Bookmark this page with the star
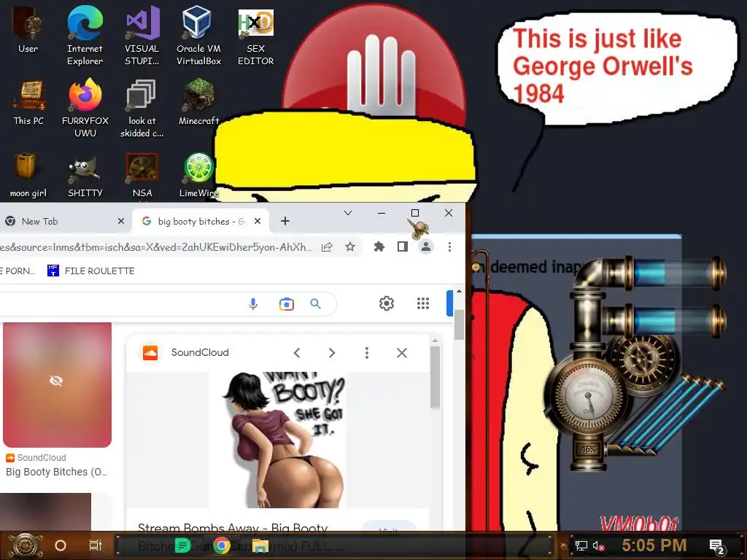The height and width of the screenshot is (560, 747). point(350,247)
